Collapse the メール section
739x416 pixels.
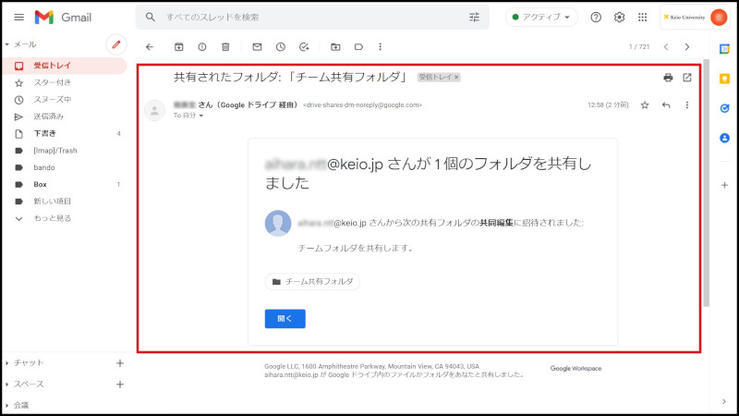pyautogui.click(x=8, y=44)
